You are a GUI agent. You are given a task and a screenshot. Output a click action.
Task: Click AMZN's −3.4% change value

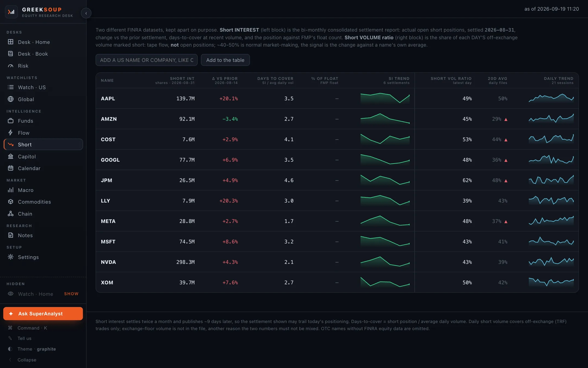click(230, 119)
